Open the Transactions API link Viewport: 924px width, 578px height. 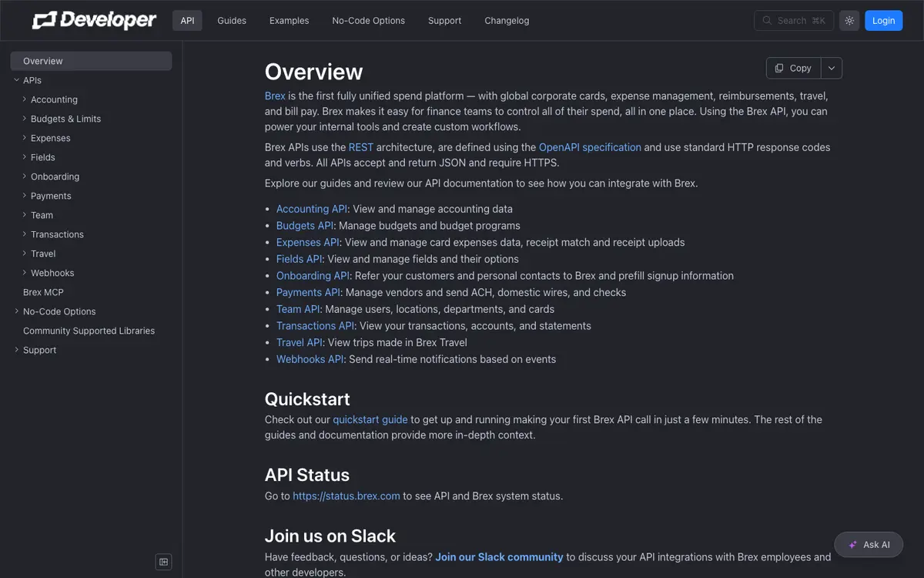click(315, 326)
